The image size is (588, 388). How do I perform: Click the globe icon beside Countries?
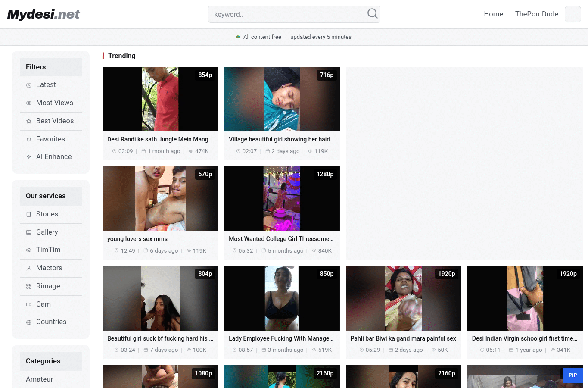tap(29, 322)
